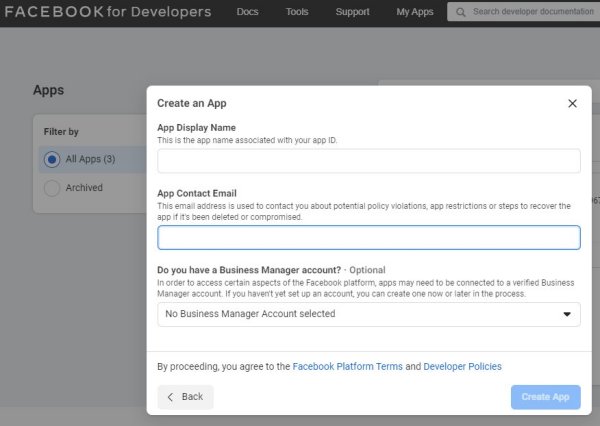
Task: Open My Apps in the top bar
Action: (414, 12)
